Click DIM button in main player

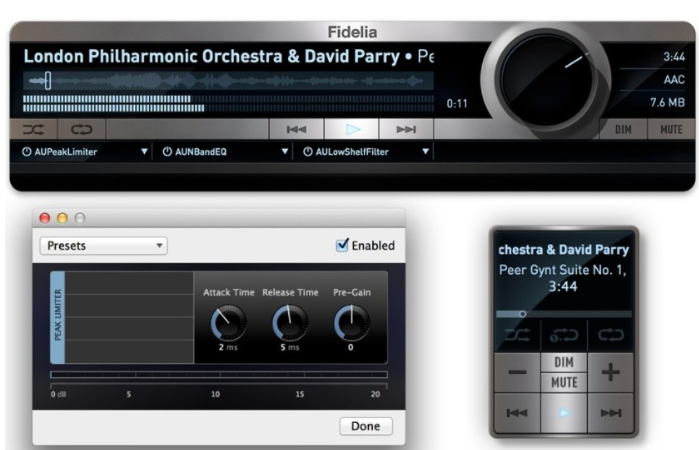coord(623,130)
